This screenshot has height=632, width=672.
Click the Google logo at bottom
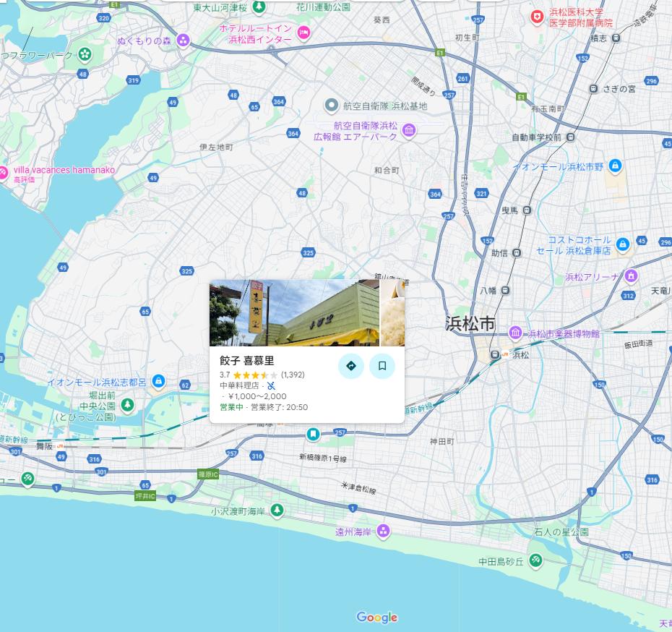(377, 617)
